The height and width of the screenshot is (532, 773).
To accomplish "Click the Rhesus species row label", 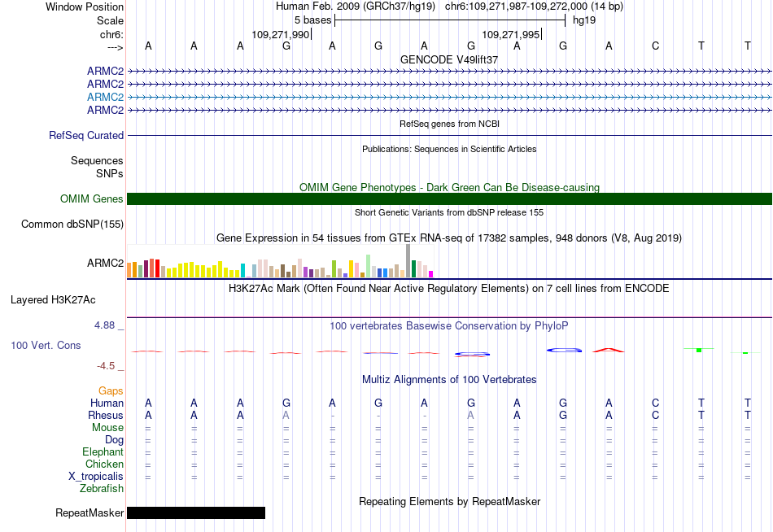I will tap(106, 415).
